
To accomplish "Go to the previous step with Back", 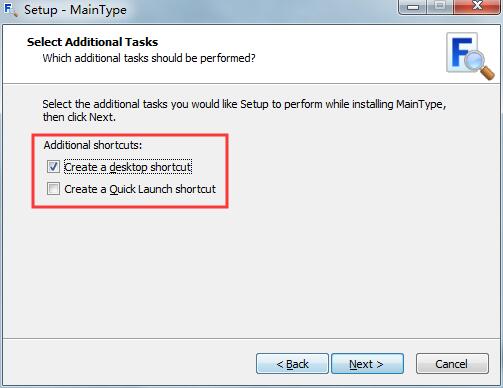I will (292, 364).
